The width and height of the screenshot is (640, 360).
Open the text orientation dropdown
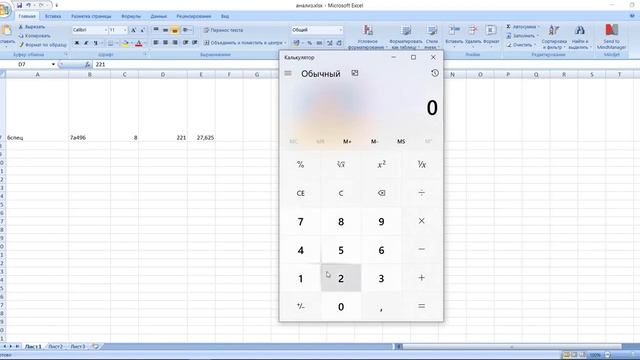tap(187, 30)
